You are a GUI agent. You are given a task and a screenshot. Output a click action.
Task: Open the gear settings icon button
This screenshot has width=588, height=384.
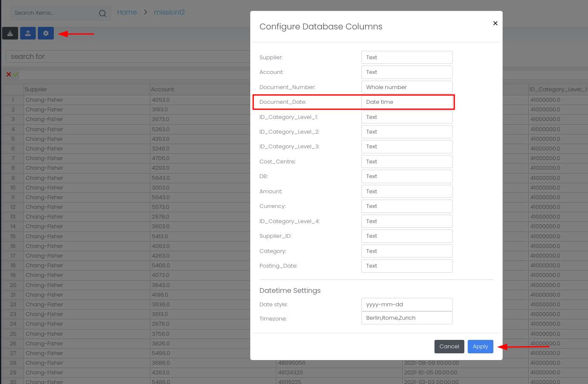(x=46, y=33)
